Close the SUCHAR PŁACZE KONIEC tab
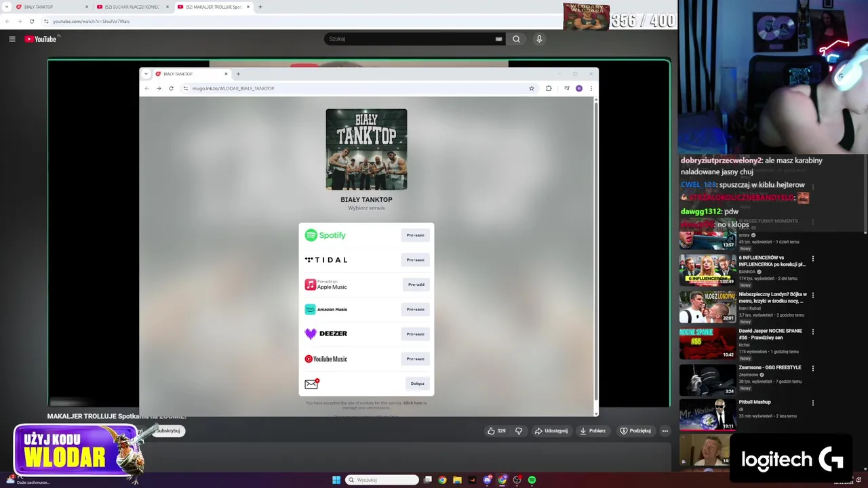 [167, 7]
